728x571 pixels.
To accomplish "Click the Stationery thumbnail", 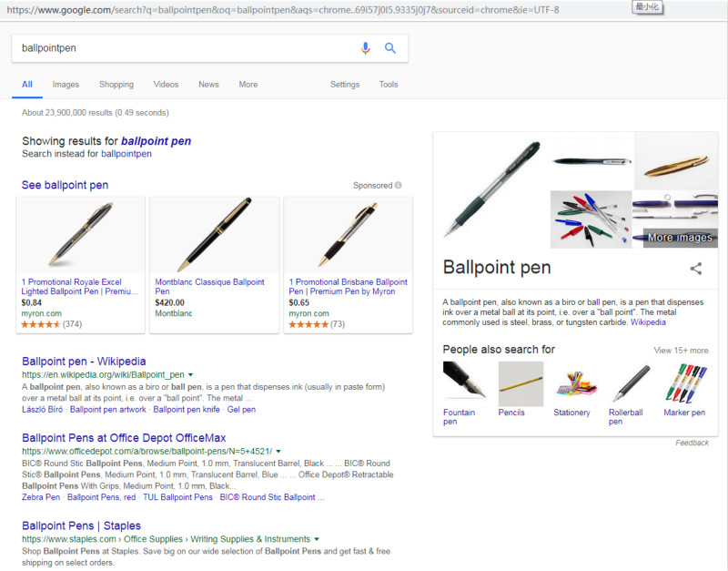I will point(576,383).
